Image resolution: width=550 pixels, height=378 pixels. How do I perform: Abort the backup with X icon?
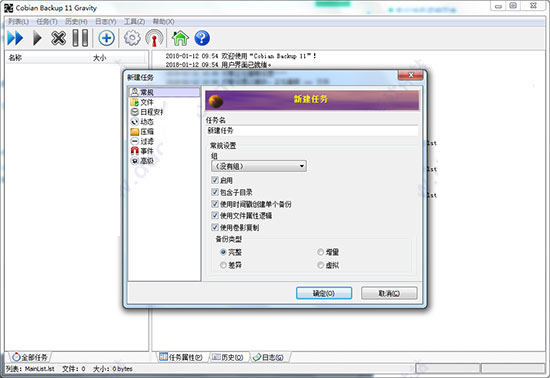(x=59, y=38)
